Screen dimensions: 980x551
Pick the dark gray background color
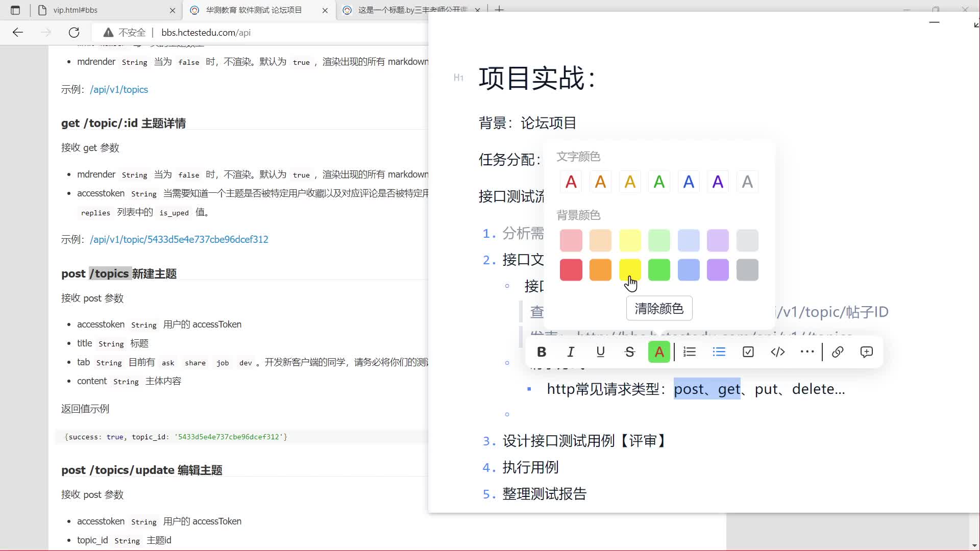tap(747, 270)
